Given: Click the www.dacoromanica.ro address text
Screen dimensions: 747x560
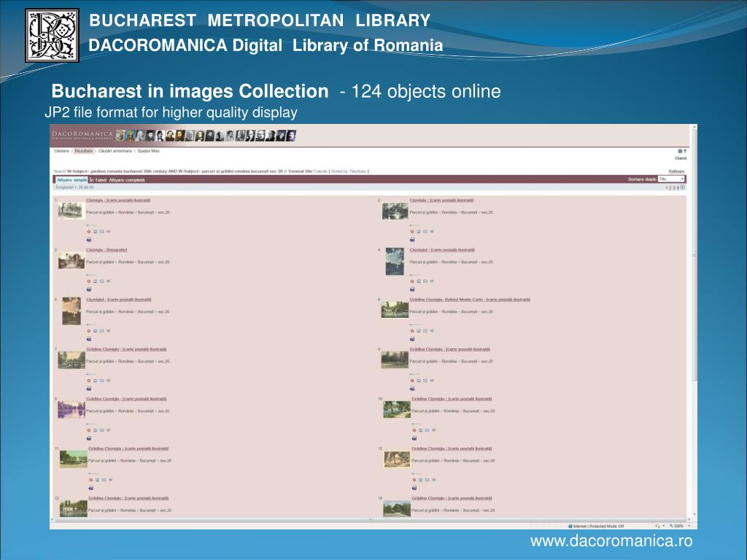Looking at the screenshot, I should pyautogui.click(x=611, y=541).
